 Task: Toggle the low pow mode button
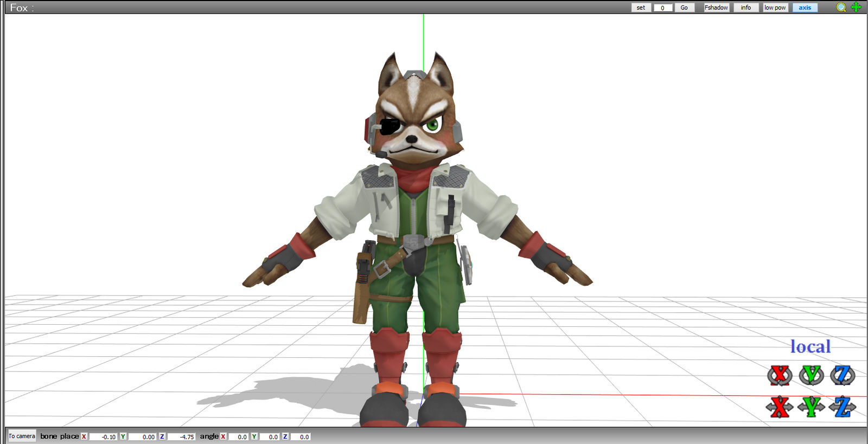click(775, 8)
